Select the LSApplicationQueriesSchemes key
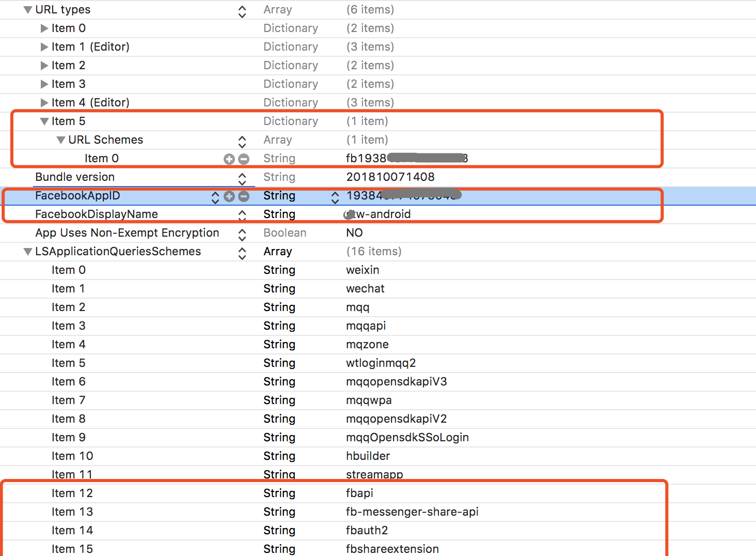 118,252
